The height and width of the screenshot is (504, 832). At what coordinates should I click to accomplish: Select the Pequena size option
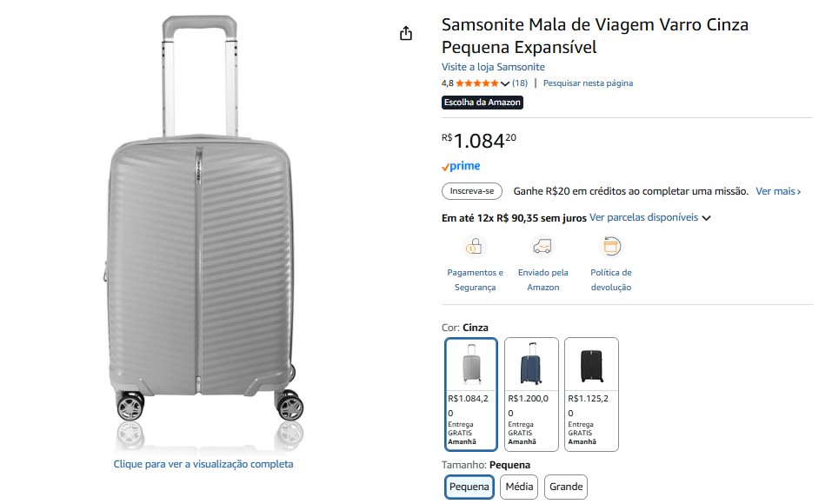pos(469,487)
